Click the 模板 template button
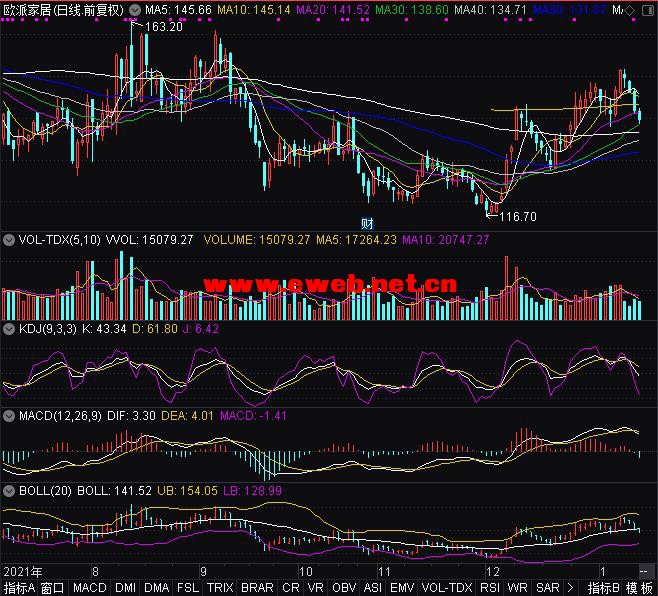The height and width of the screenshot is (596, 658). pos(640,588)
